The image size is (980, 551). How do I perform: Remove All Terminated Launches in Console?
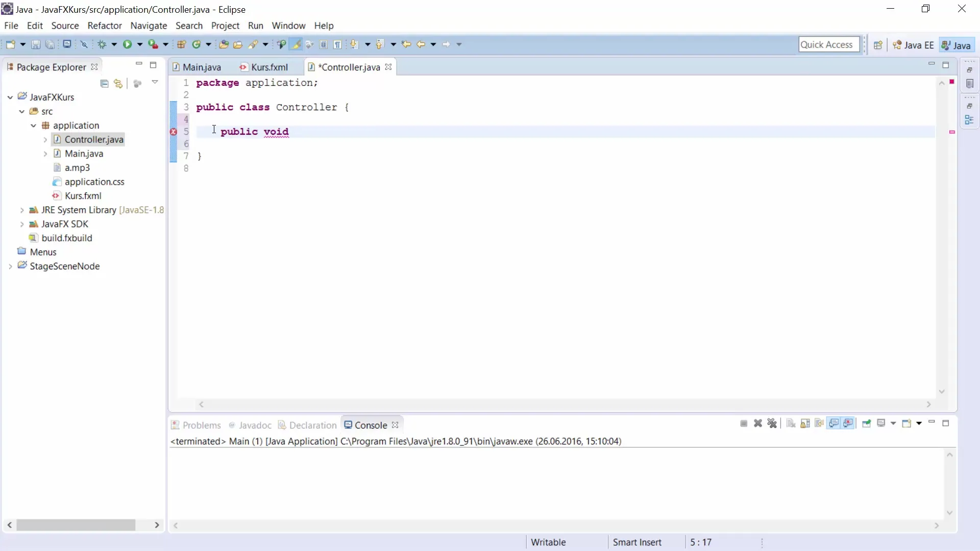coord(772,423)
